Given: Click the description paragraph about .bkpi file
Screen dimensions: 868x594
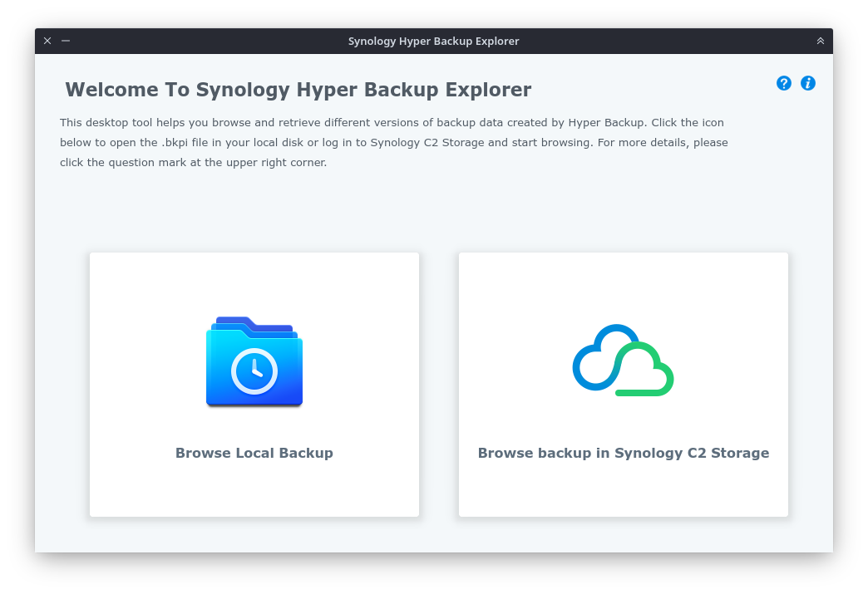Looking at the screenshot, I should click(393, 142).
